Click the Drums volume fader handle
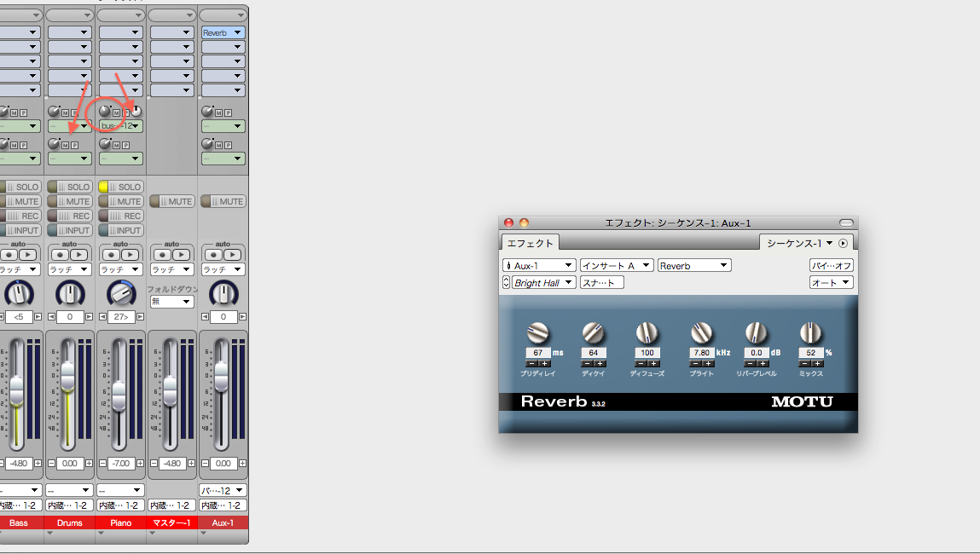The image size is (980, 554). click(67, 378)
